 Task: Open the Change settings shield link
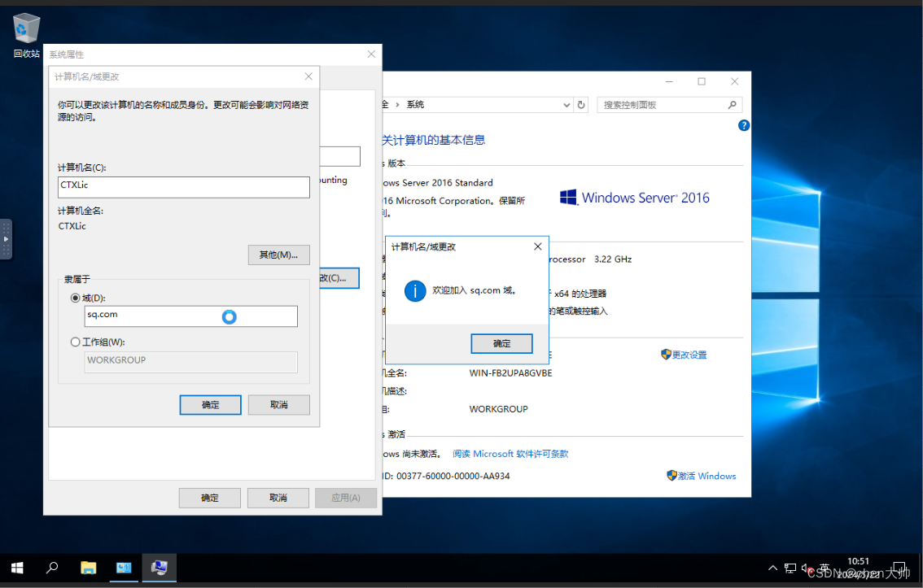tap(684, 355)
